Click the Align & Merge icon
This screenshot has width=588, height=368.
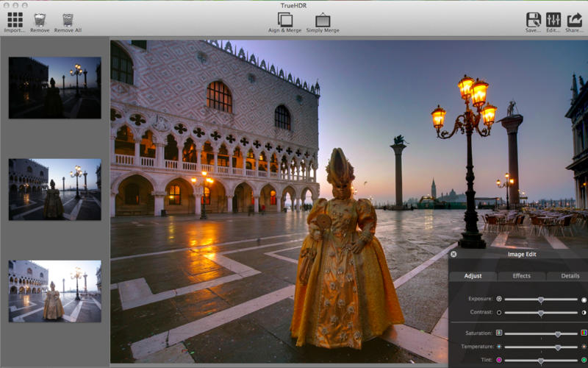pos(285,20)
